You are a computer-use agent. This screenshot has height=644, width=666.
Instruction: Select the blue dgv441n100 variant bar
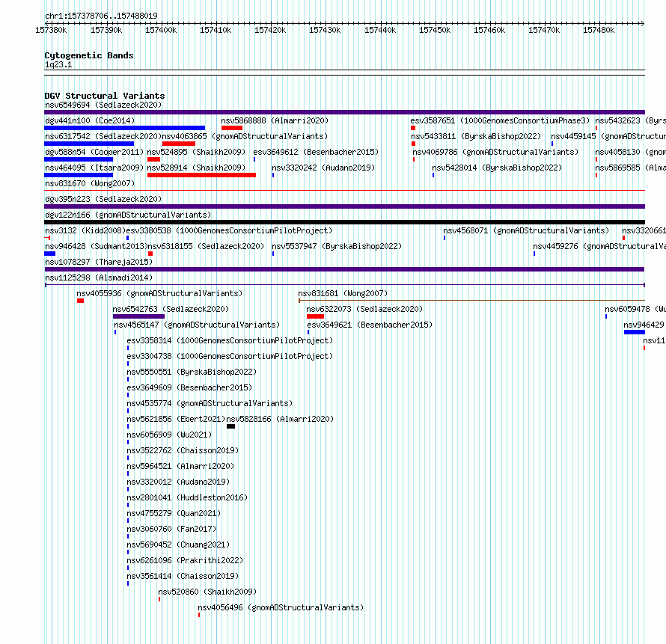pos(124,128)
